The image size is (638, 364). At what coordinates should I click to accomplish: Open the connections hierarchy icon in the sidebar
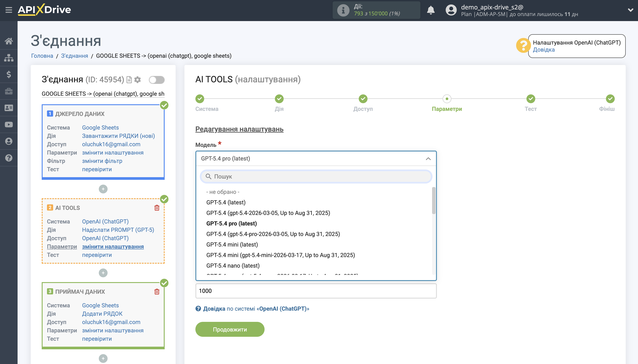pos(9,58)
